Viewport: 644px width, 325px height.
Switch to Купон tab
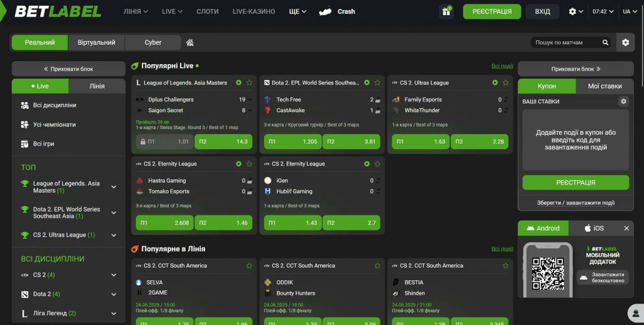(x=547, y=86)
